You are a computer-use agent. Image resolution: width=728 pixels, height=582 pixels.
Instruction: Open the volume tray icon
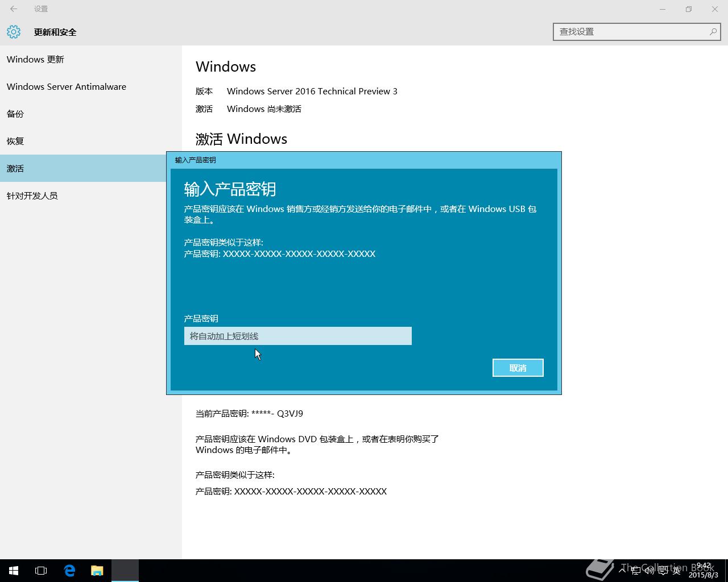click(649, 571)
